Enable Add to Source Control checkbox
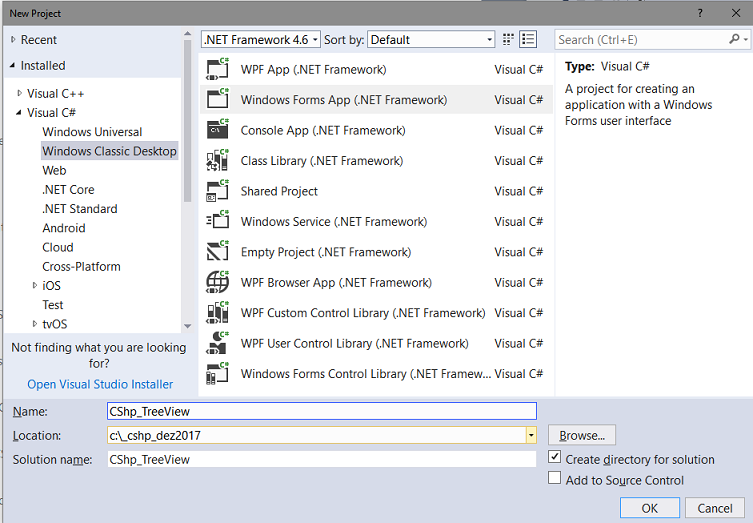The image size is (753, 523). pos(554,478)
